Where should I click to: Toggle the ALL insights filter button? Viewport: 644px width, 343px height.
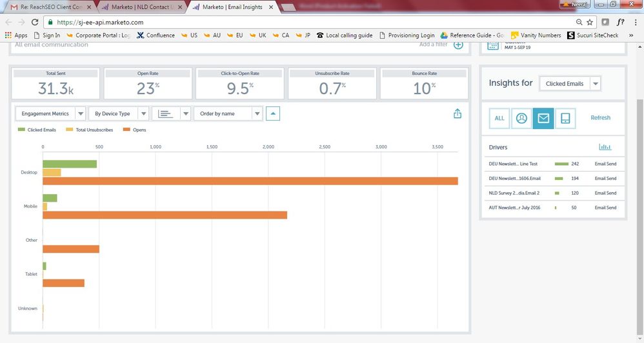(x=499, y=118)
